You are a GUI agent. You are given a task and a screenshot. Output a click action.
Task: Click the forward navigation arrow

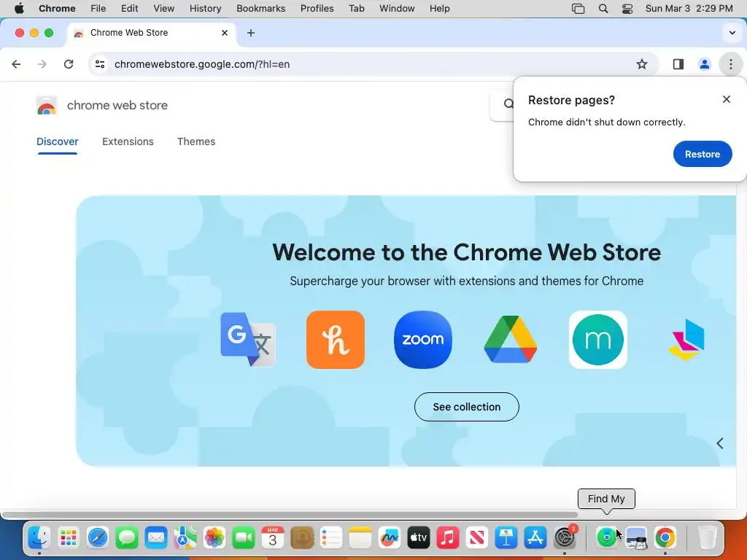[42, 64]
